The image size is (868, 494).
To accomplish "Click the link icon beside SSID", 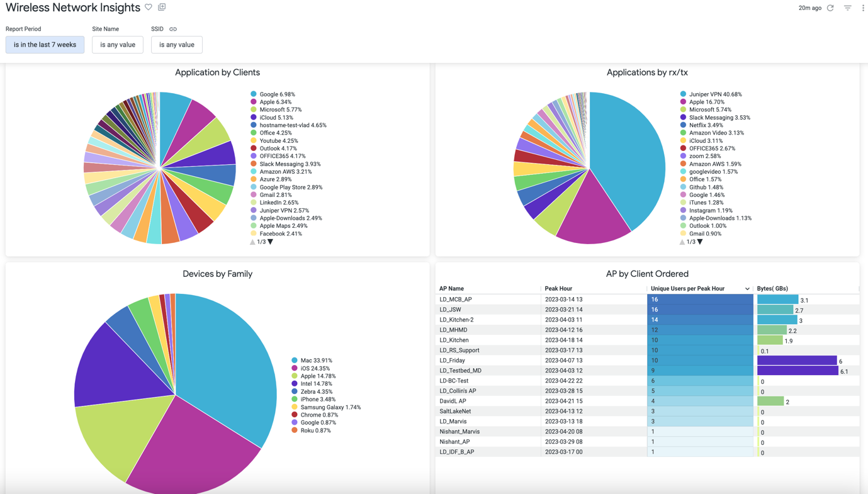I will pyautogui.click(x=173, y=29).
